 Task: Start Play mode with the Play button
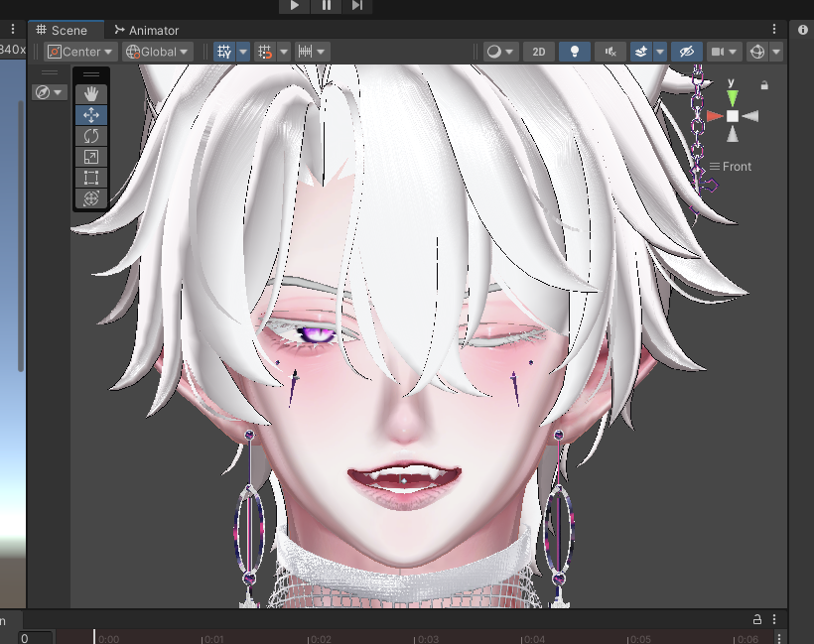(x=295, y=6)
